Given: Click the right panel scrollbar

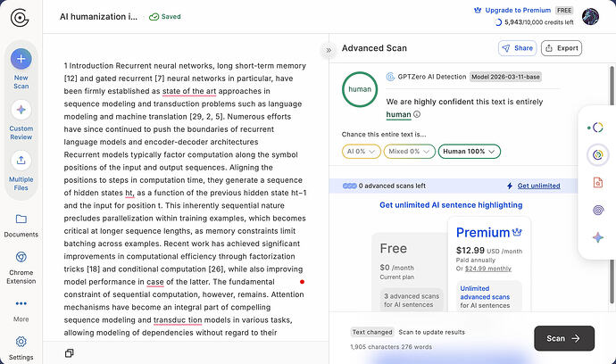Looking at the screenshot, I should [612, 185].
